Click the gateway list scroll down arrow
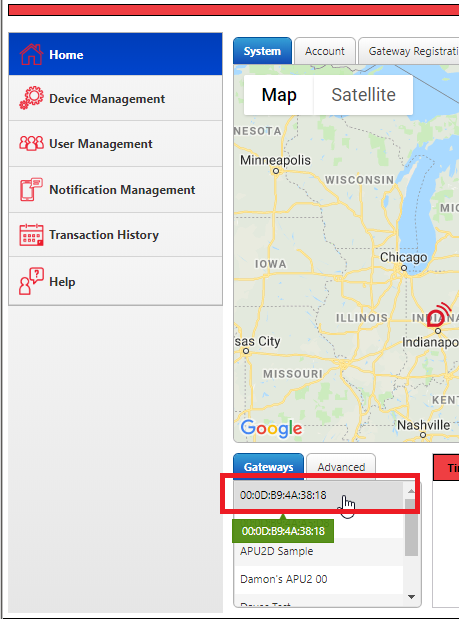The image size is (459, 619). tap(411, 596)
